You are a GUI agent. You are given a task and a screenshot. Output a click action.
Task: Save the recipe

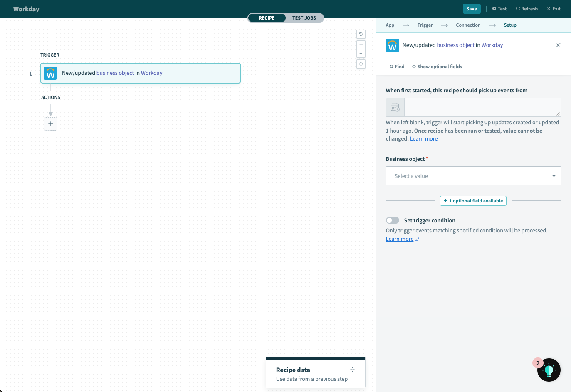click(x=471, y=8)
